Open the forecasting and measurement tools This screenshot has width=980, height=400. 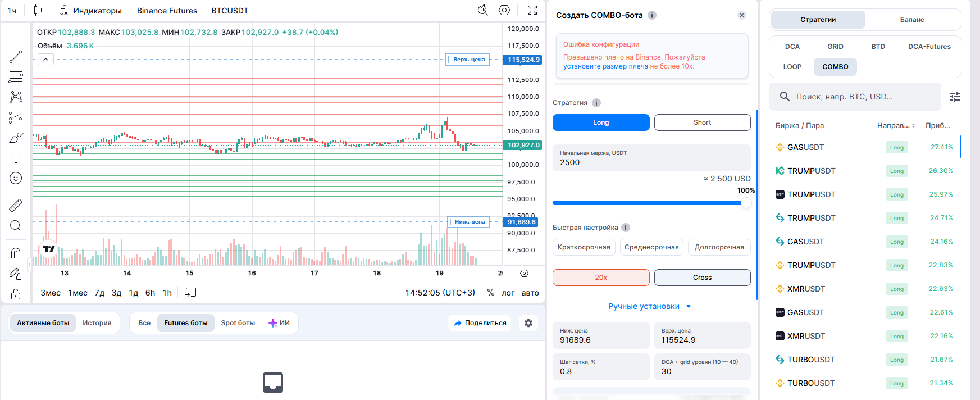point(16,117)
